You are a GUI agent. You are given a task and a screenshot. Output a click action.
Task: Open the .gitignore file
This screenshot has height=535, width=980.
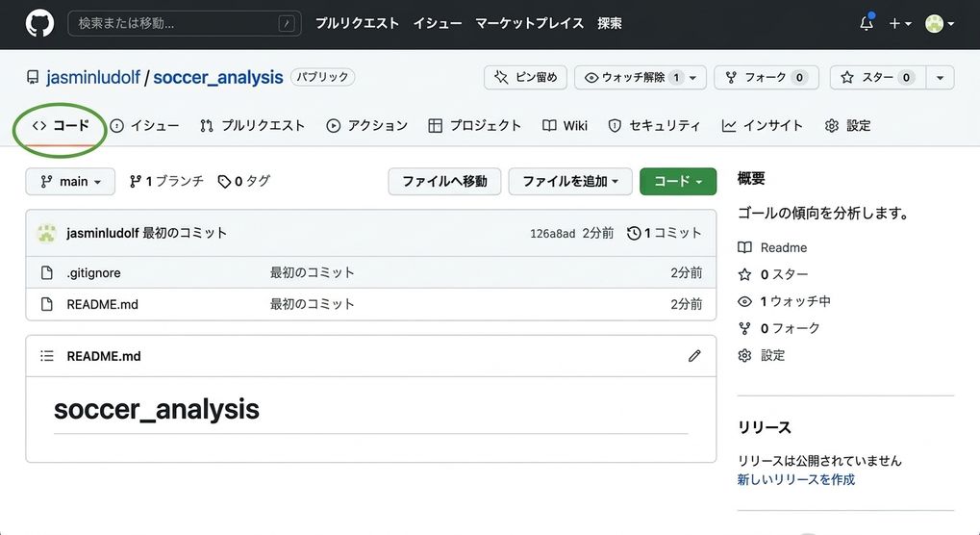(x=93, y=273)
